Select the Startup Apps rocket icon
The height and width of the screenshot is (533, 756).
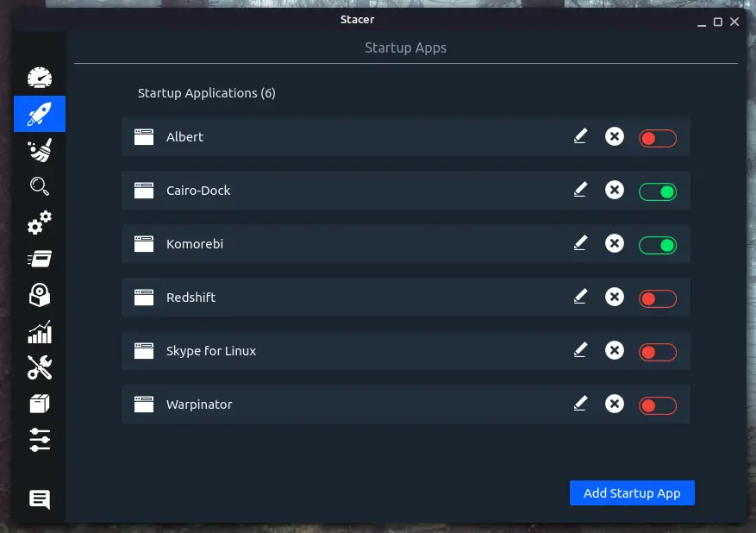(40, 114)
